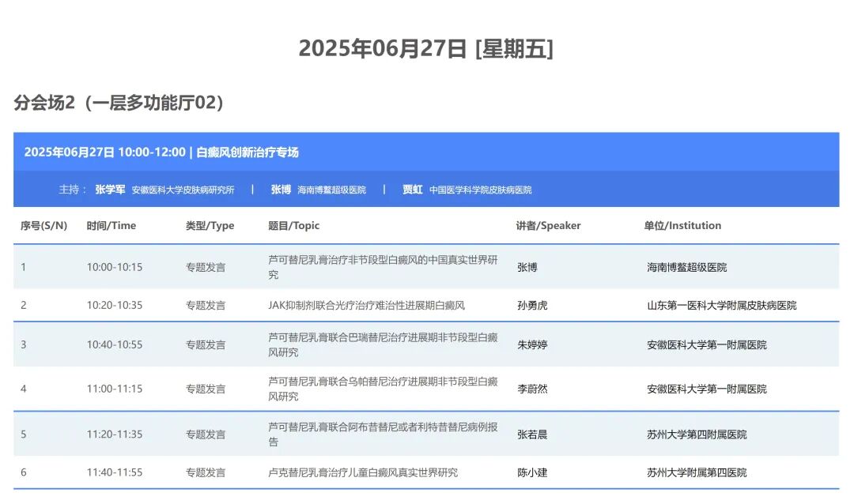
Task: Click chairperson 张学军 name
Action: (109, 190)
